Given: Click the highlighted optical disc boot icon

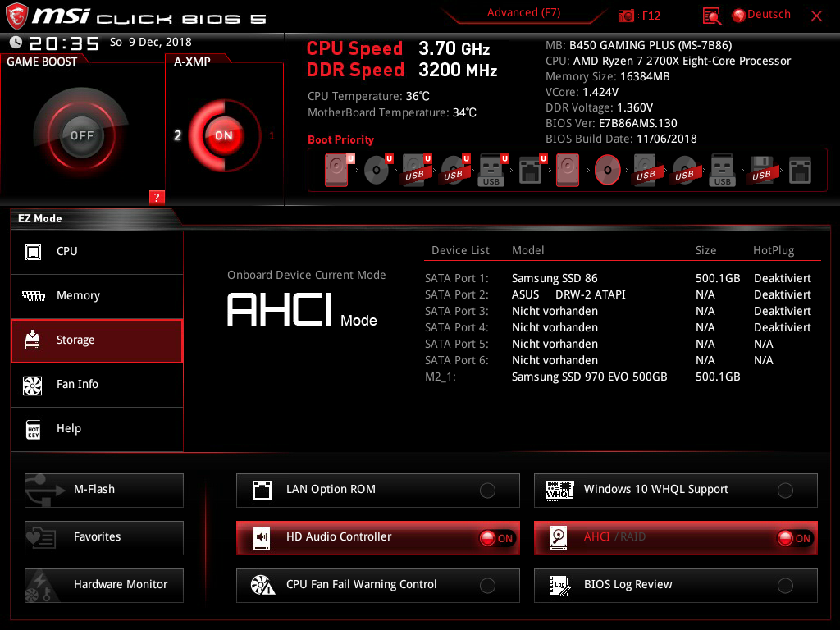Looking at the screenshot, I should click(608, 170).
